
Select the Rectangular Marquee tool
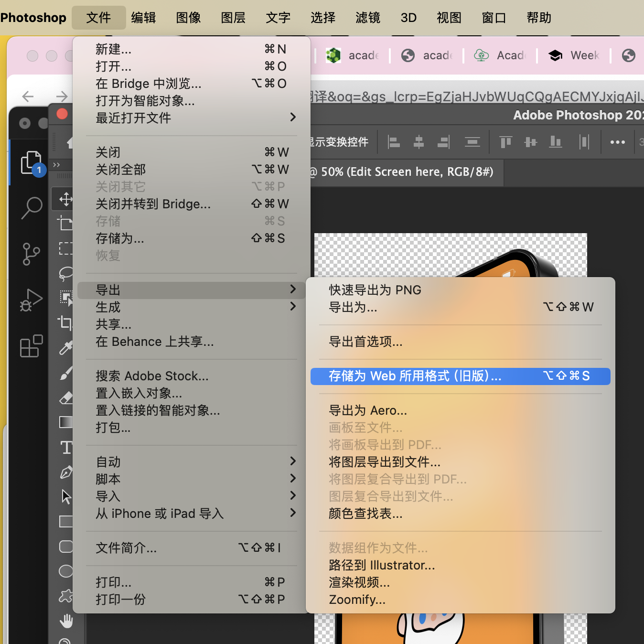click(x=65, y=248)
